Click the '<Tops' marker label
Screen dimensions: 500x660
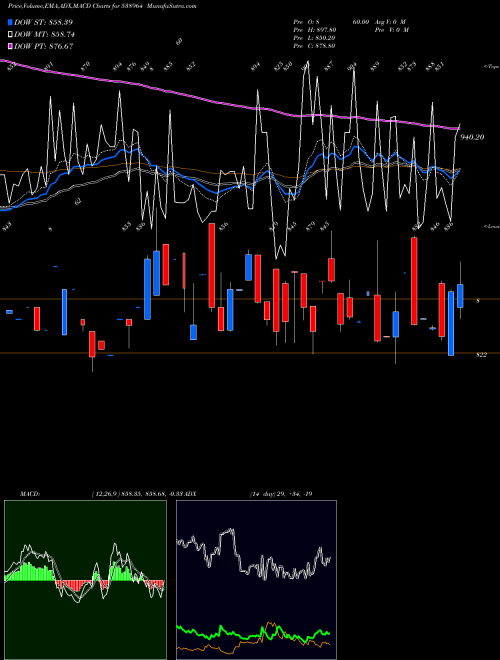(491, 67)
